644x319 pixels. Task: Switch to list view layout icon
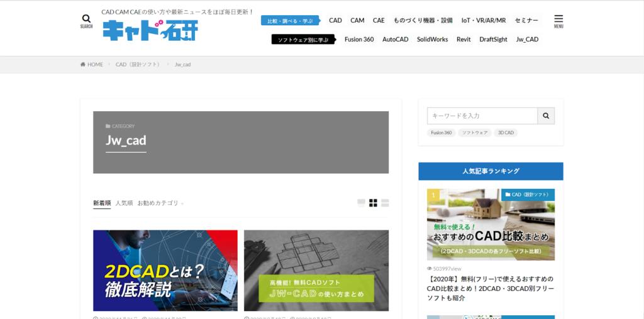click(362, 203)
